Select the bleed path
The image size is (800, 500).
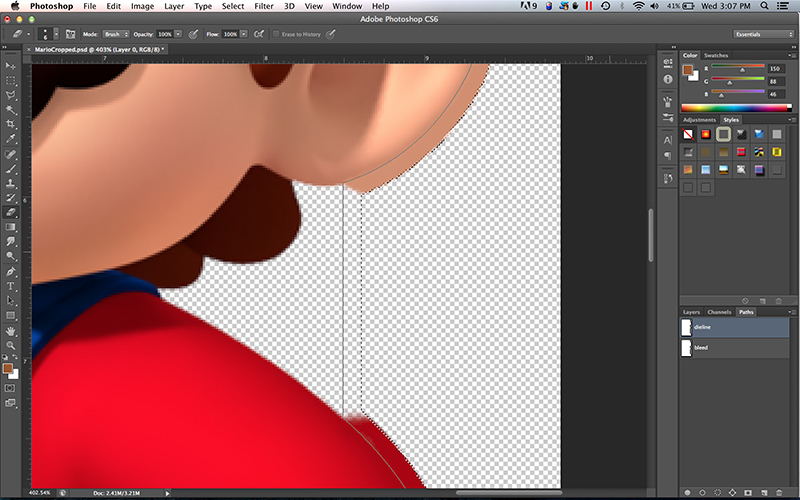(735, 348)
